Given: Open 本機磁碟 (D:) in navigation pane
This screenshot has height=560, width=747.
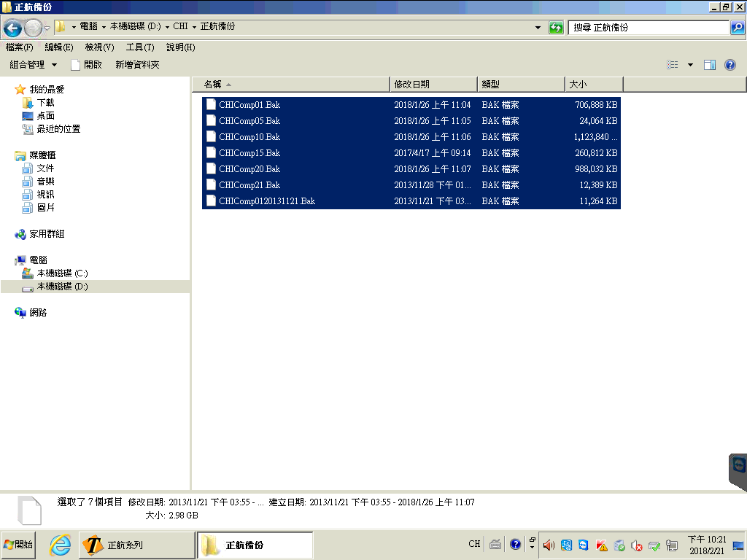Looking at the screenshot, I should (63, 286).
